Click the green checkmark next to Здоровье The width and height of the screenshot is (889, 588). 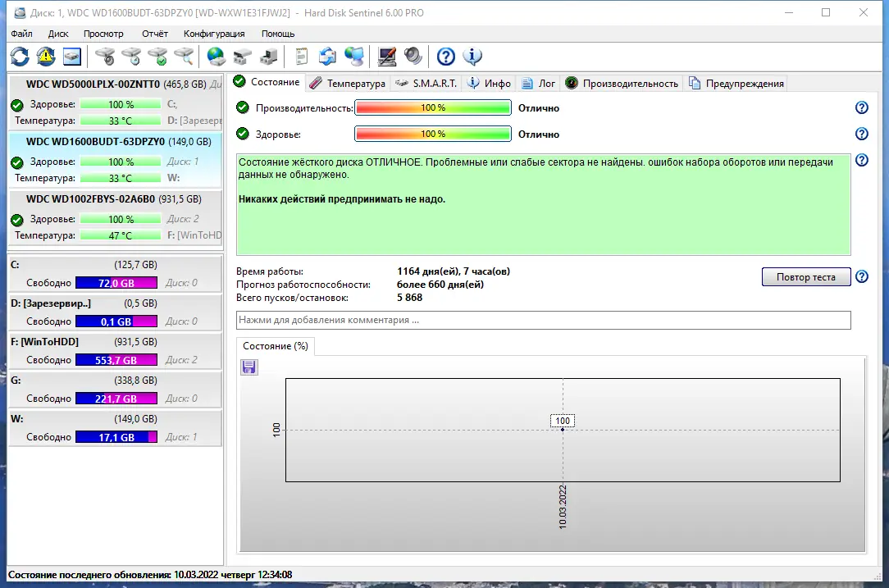(x=241, y=134)
